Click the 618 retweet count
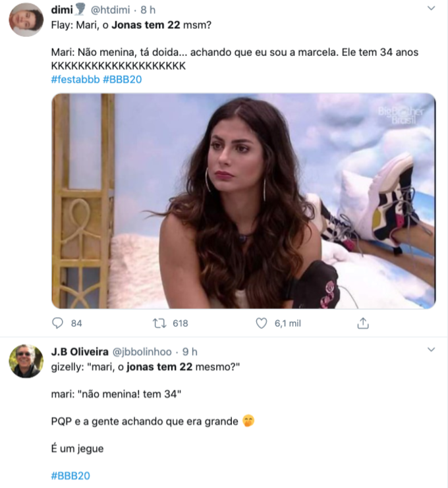 180,323
